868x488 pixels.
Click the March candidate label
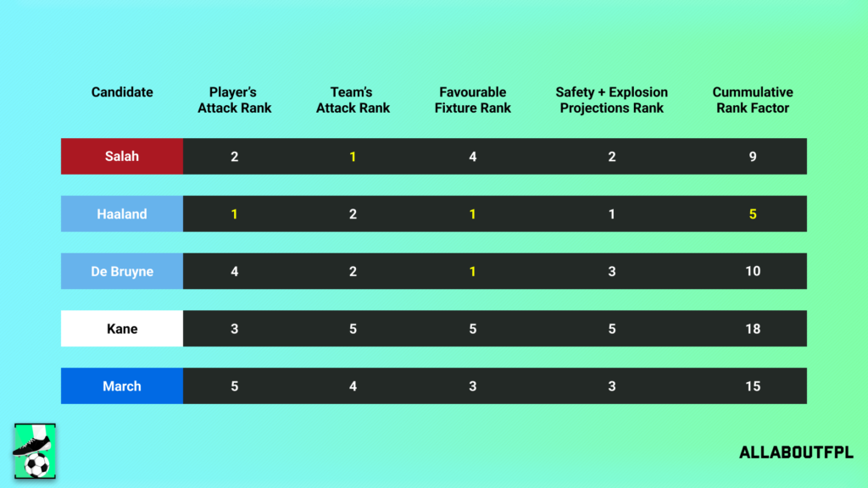[x=122, y=386]
